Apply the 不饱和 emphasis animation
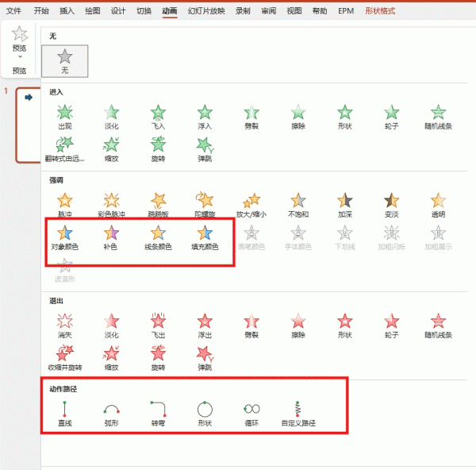 click(x=298, y=205)
